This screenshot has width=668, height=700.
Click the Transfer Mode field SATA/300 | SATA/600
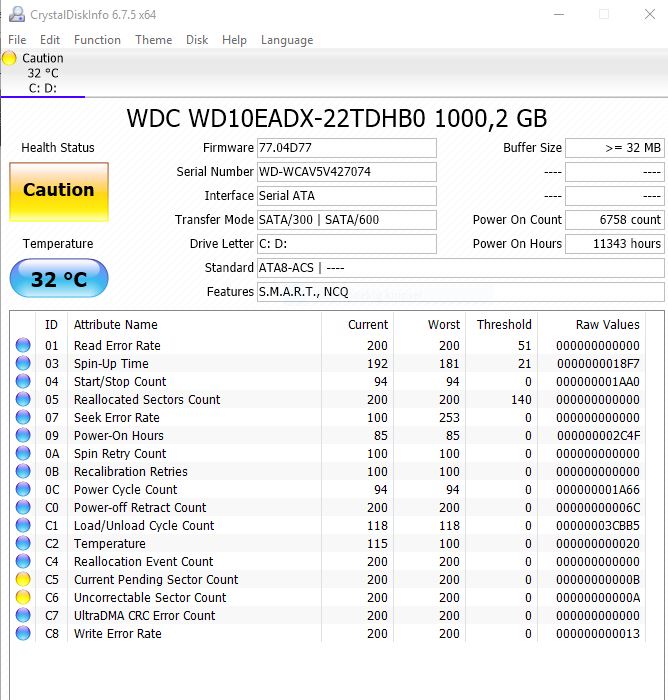coord(347,220)
